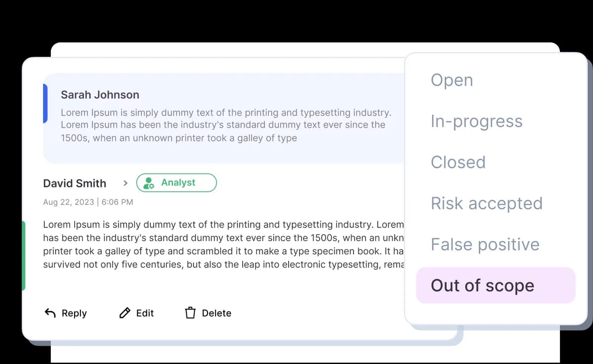Screen dimensions: 593x364
Task: Pick the Risk accepted option
Action: (486, 203)
